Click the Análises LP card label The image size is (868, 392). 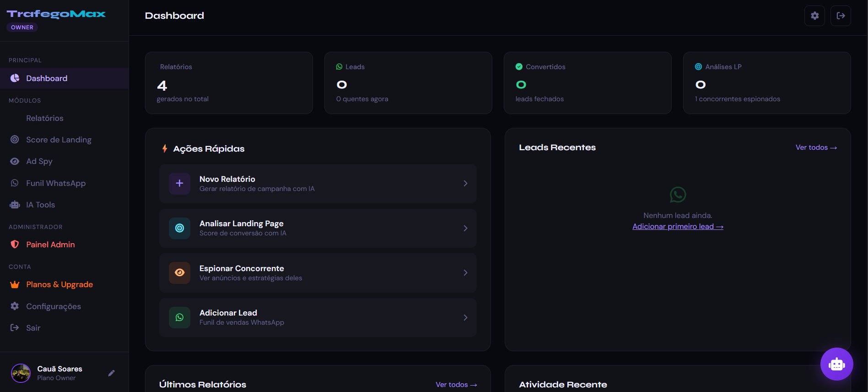tap(723, 66)
